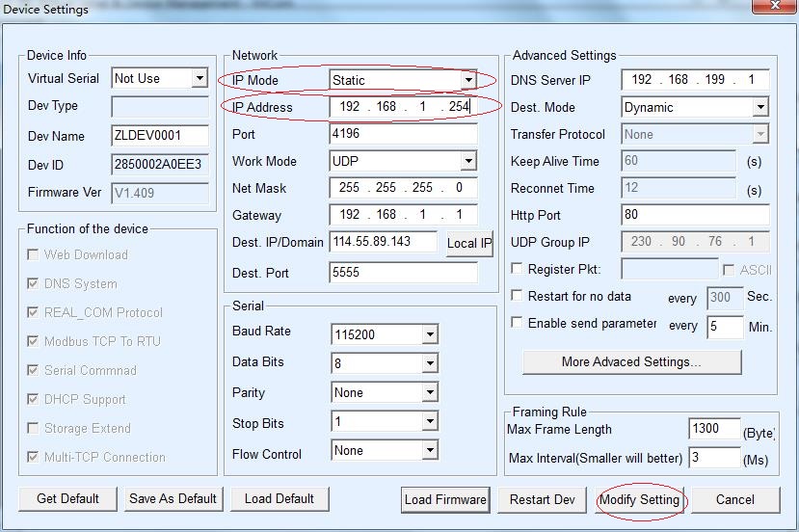Restart the device with Restart Dev
Viewport: 799px width, 532px height.
[542, 499]
